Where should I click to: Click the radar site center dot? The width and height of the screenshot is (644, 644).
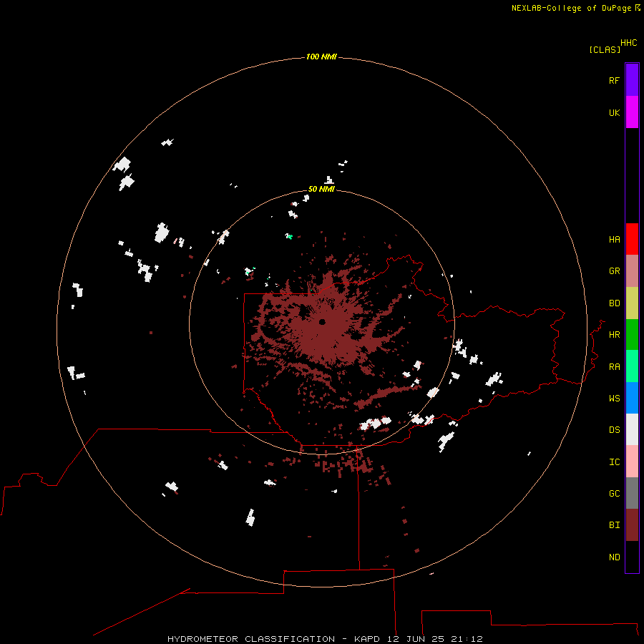click(322, 321)
